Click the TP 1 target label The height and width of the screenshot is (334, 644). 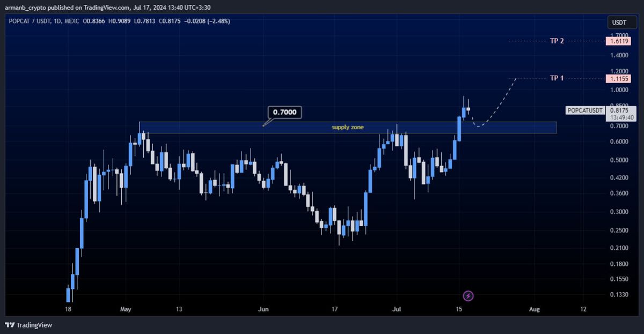tap(557, 78)
